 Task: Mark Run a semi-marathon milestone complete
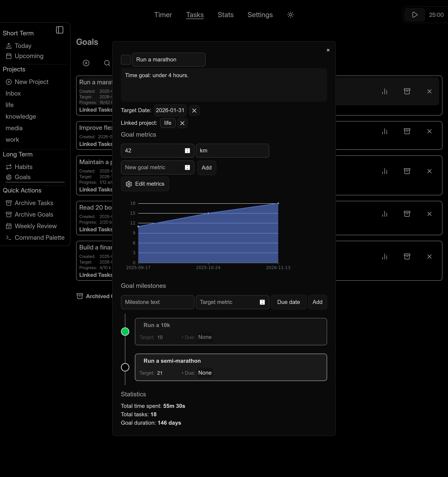click(125, 367)
